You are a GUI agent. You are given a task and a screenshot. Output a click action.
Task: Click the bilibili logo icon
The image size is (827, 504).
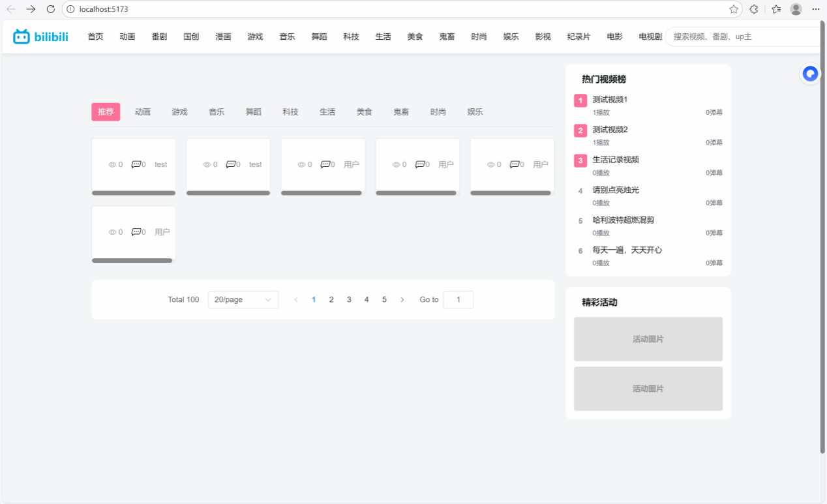[22, 37]
